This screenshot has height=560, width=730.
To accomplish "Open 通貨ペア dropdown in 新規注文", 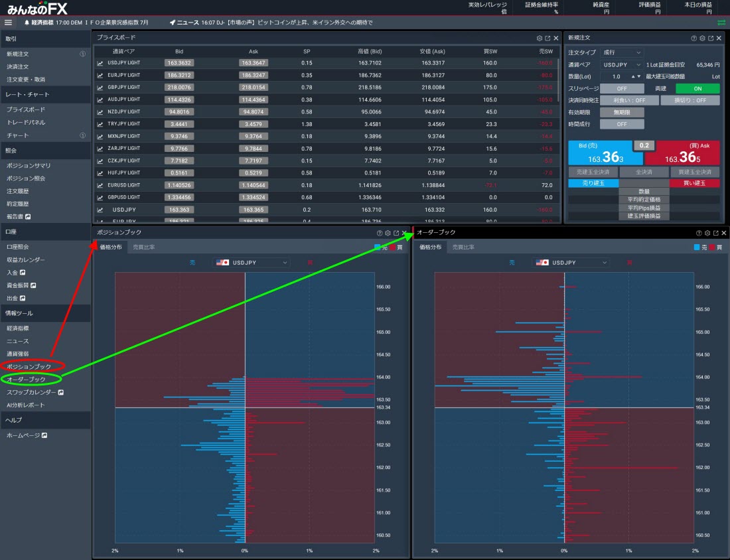I will [x=622, y=65].
